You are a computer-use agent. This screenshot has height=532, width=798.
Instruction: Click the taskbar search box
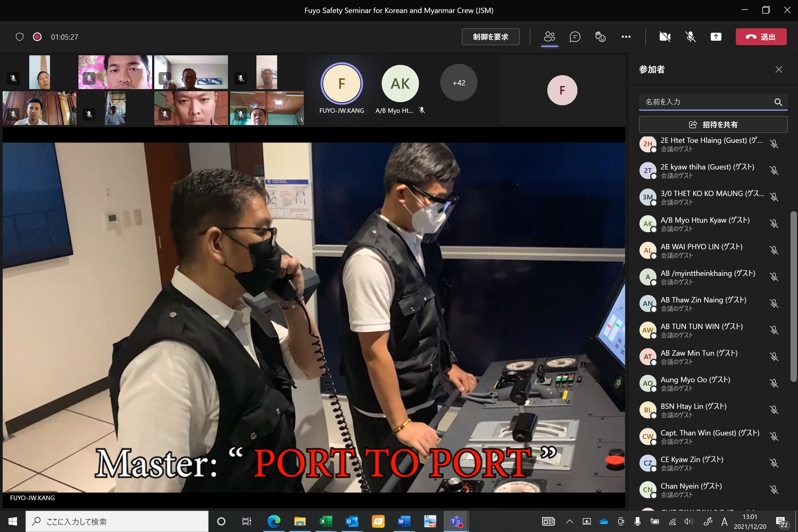coord(117,521)
